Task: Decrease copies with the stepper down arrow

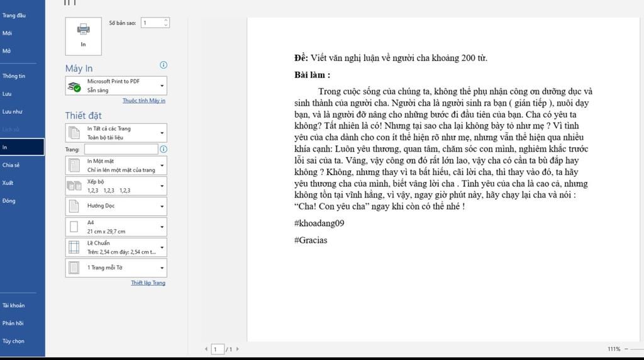Action: [165, 25]
